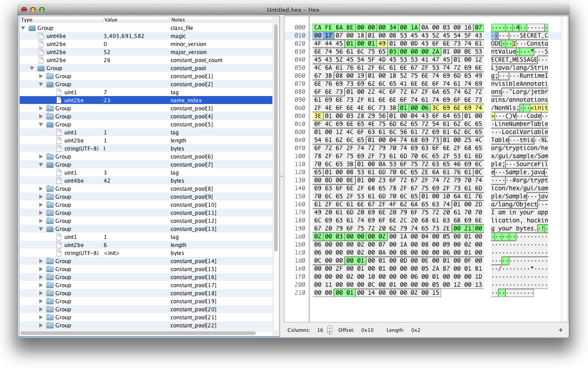This screenshot has height=368, width=588.
Task: Expand the constant_pool[14] group
Action: pyautogui.click(x=40, y=261)
